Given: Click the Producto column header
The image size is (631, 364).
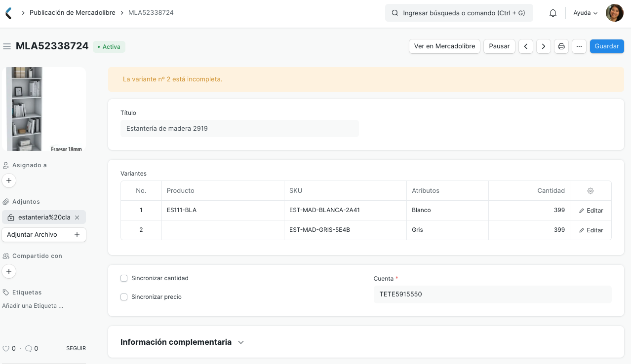Looking at the screenshot, I should 223,190.
